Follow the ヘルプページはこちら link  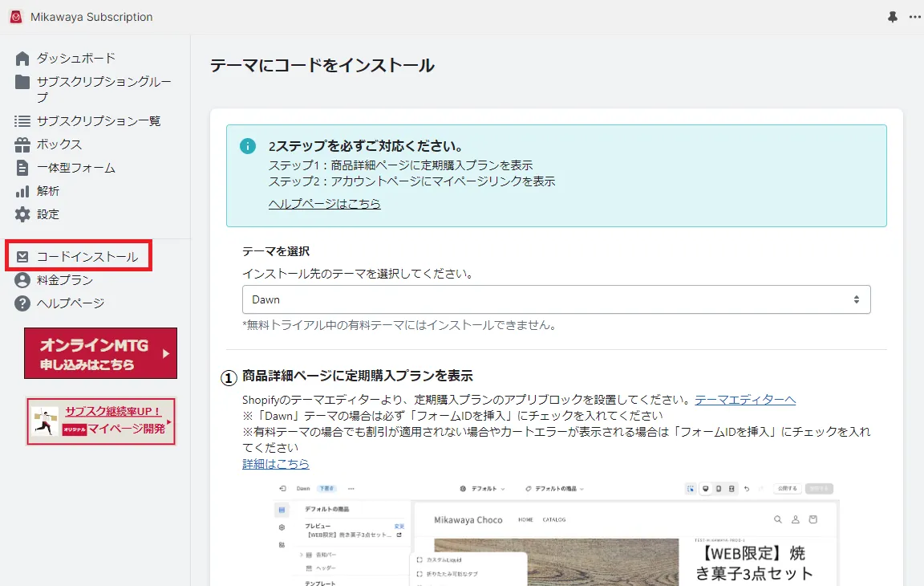coord(325,203)
